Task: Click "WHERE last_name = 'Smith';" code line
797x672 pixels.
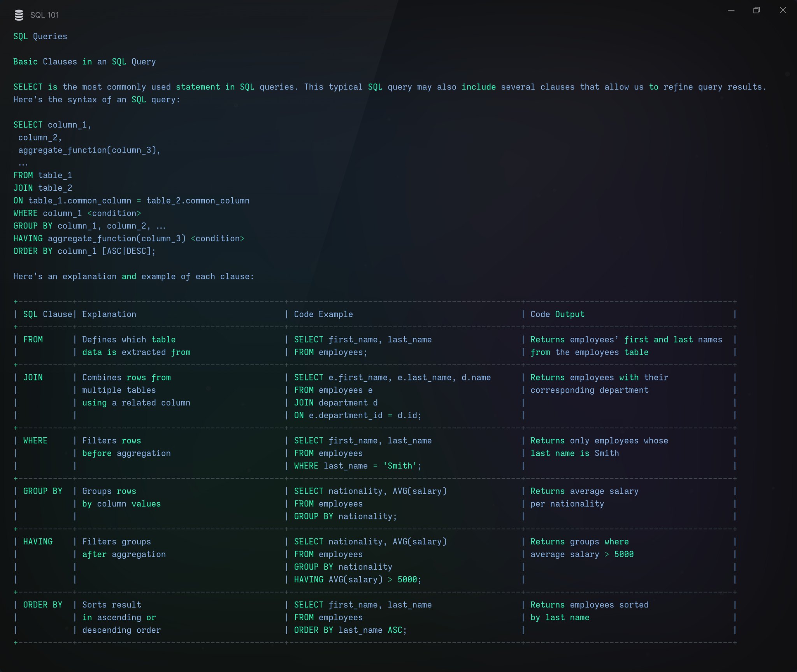Action: (358, 466)
